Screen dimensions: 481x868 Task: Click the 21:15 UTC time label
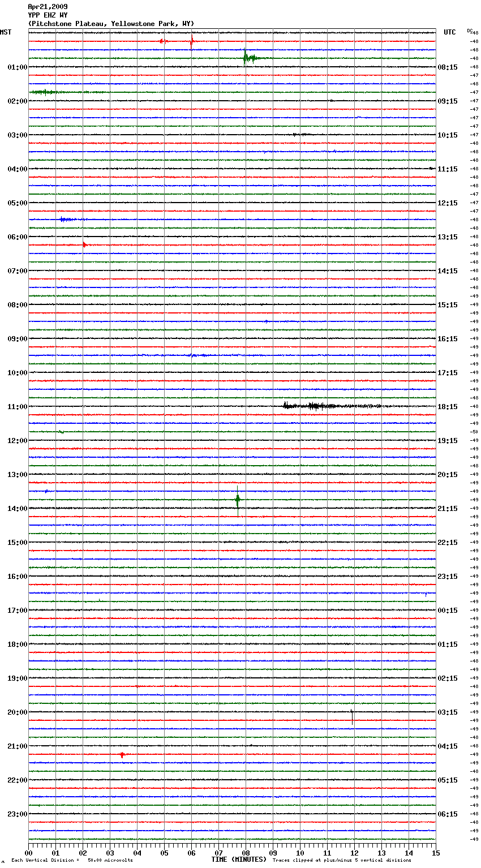pos(448,509)
